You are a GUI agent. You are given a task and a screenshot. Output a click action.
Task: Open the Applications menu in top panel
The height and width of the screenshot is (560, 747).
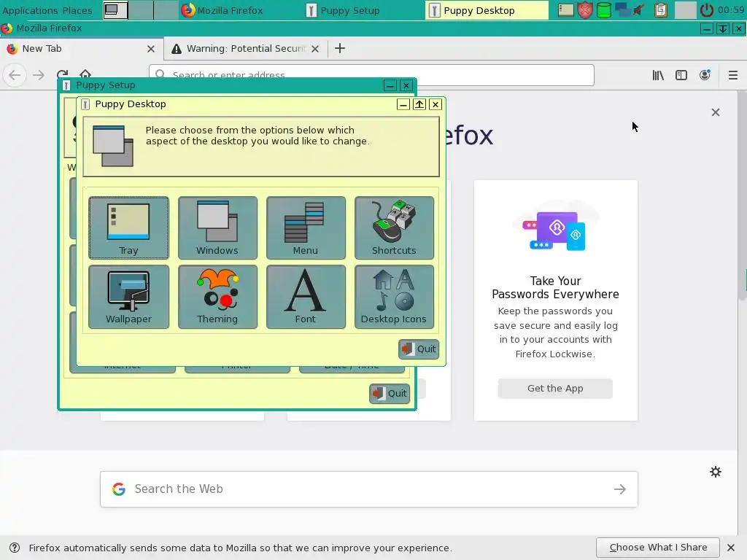(29, 10)
